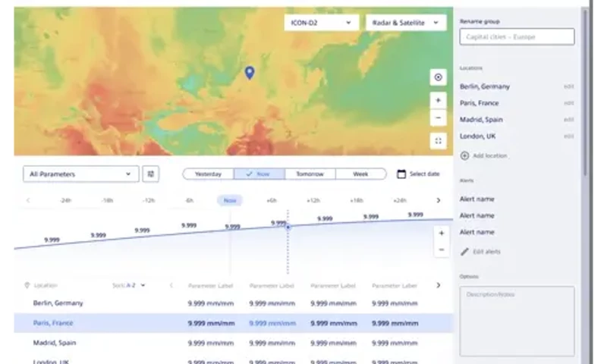
Task: Jump to -6h on the timeline
Action: tap(189, 200)
